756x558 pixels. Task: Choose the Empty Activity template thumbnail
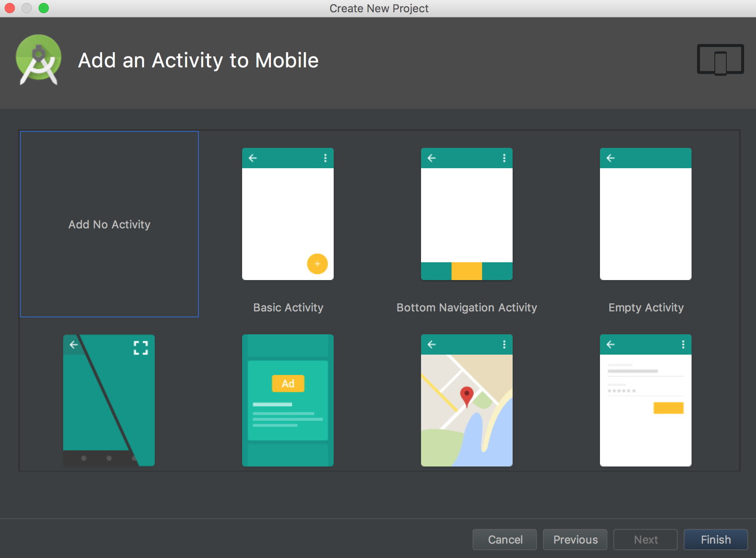[646, 214]
